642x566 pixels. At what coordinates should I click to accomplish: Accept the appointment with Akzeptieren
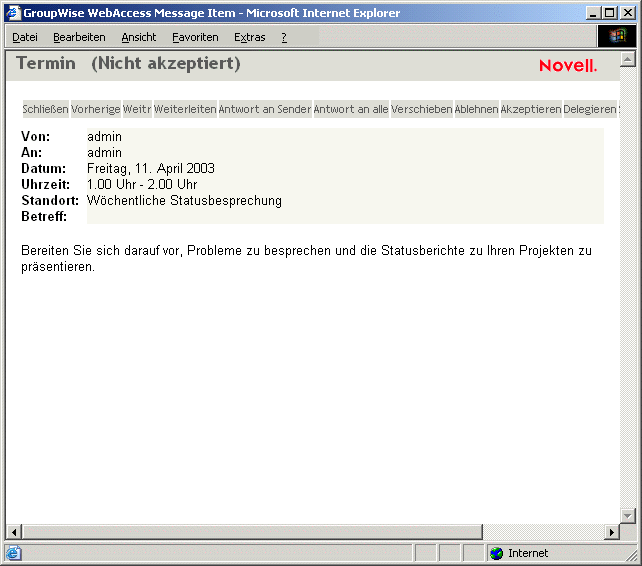point(531,109)
